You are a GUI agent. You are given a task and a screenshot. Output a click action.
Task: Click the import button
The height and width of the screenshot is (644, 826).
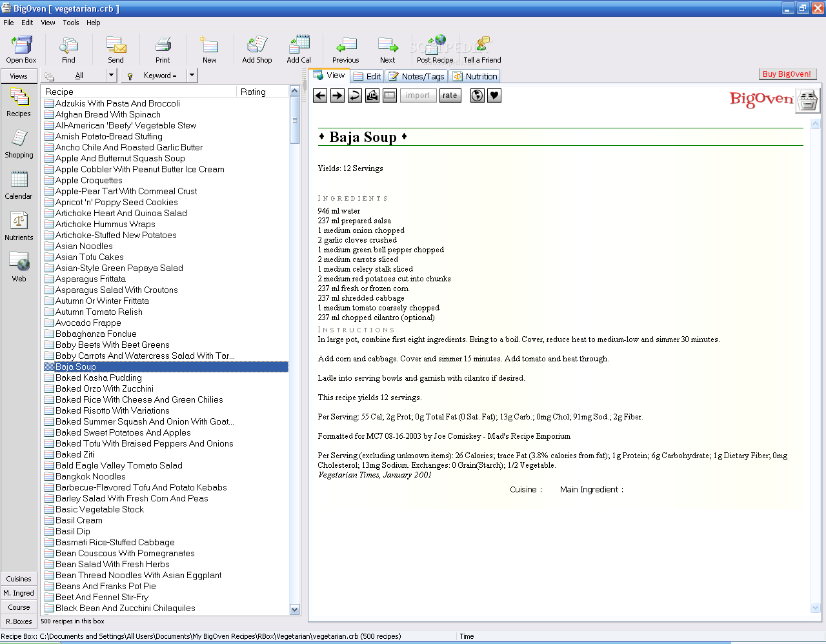pyautogui.click(x=418, y=96)
